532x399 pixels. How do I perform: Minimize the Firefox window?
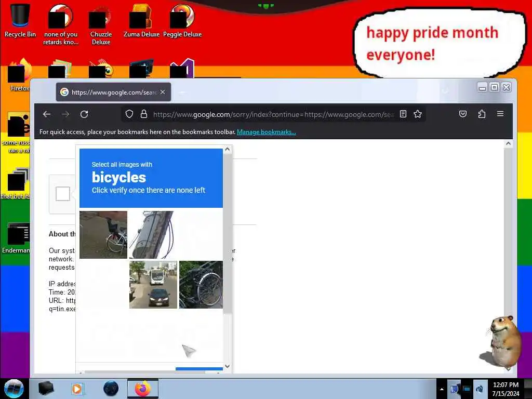point(482,87)
